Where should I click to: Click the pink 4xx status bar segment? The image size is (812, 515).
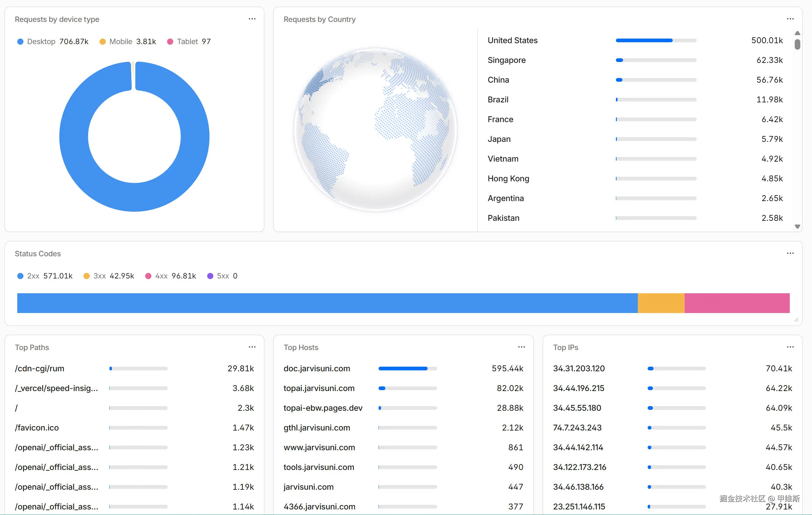click(x=737, y=303)
